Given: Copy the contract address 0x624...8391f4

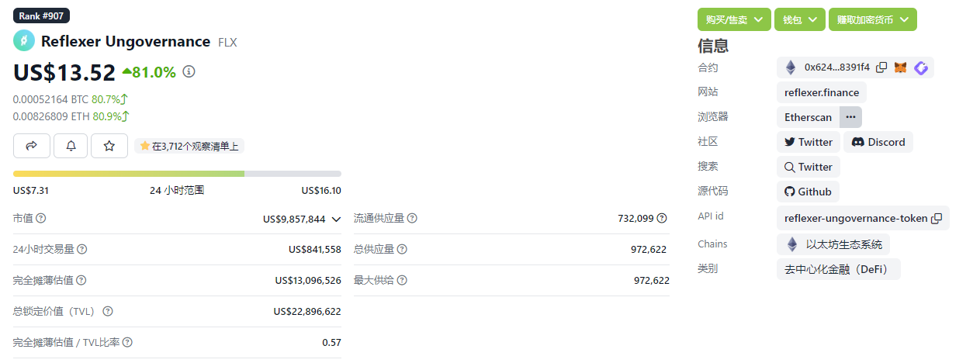Looking at the screenshot, I should (881, 67).
